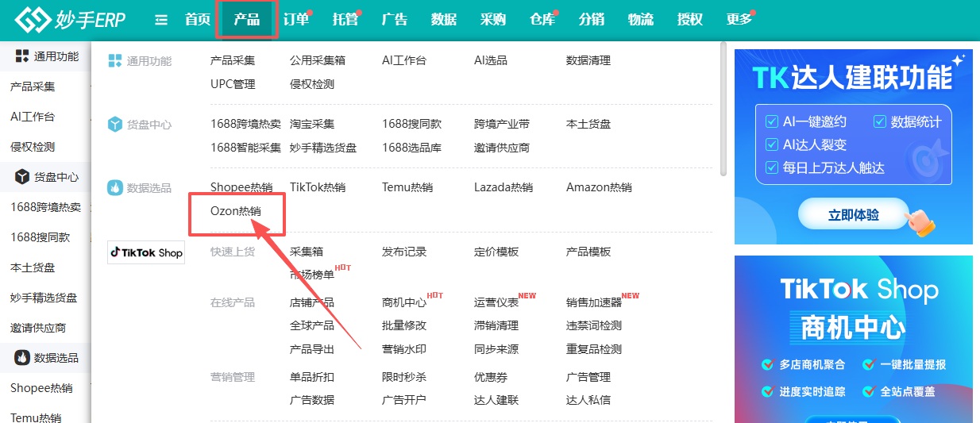Image resolution: width=980 pixels, height=423 pixels.
Task: Click the 数据选品 flame icon in dropdown panel
Action: point(115,188)
